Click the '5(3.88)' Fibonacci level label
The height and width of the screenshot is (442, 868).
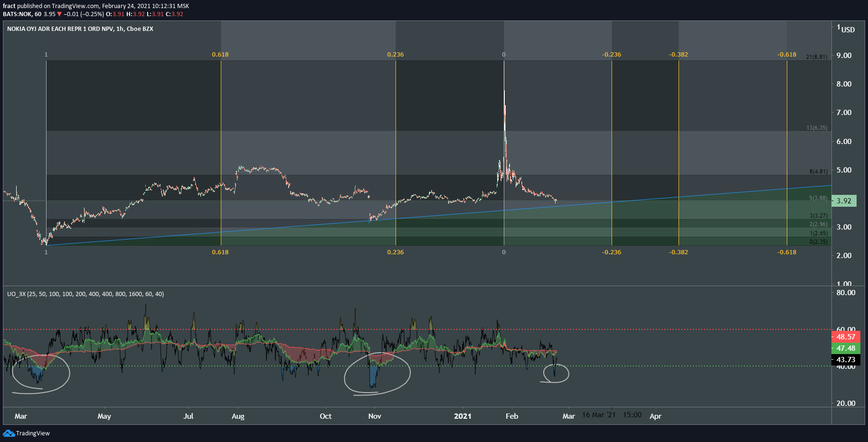tap(819, 198)
